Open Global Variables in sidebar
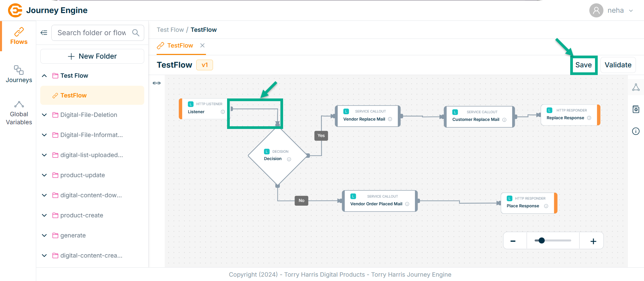Image resolution: width=644 pixels, height=281 pixels. tap(19, 113)
